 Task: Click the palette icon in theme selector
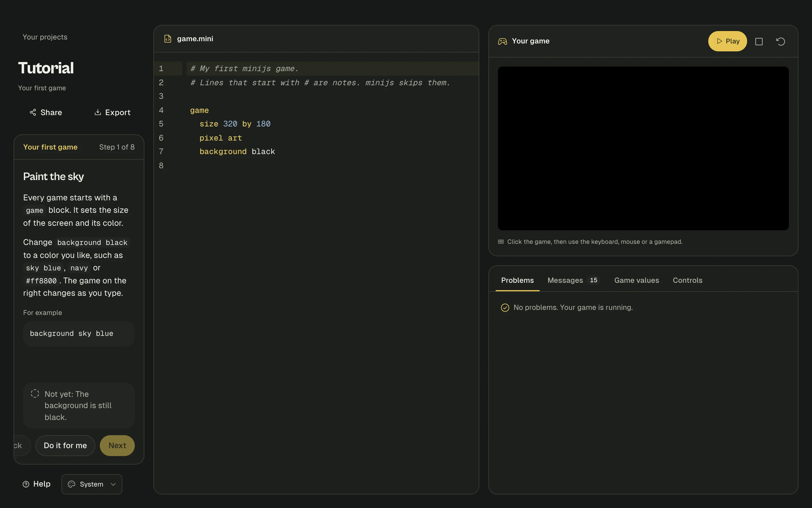71,484
